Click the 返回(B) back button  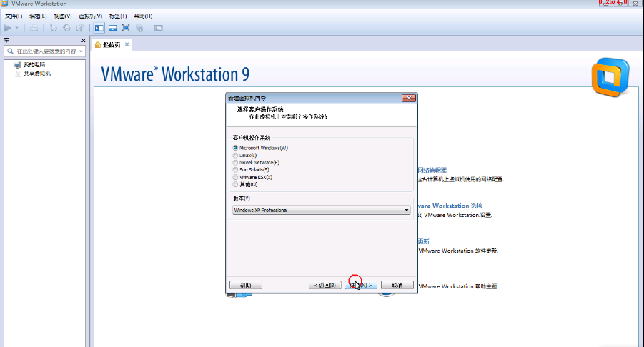pos(325,285)
